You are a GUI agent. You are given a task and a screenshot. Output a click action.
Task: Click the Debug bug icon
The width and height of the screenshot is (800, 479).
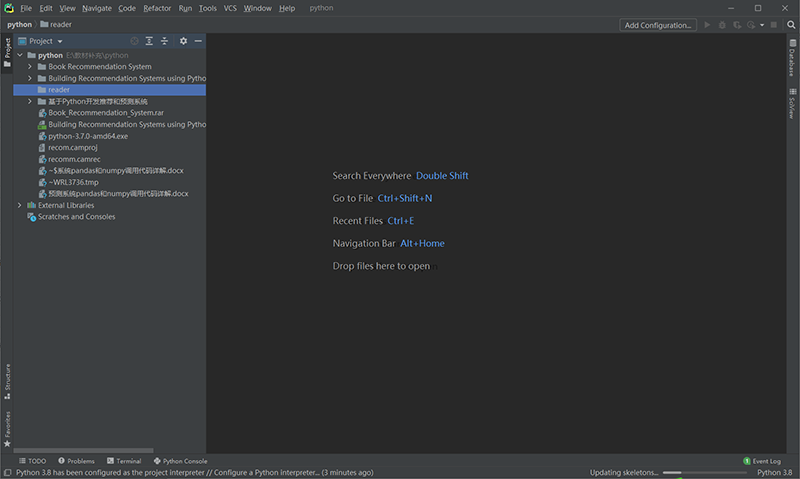722,25
